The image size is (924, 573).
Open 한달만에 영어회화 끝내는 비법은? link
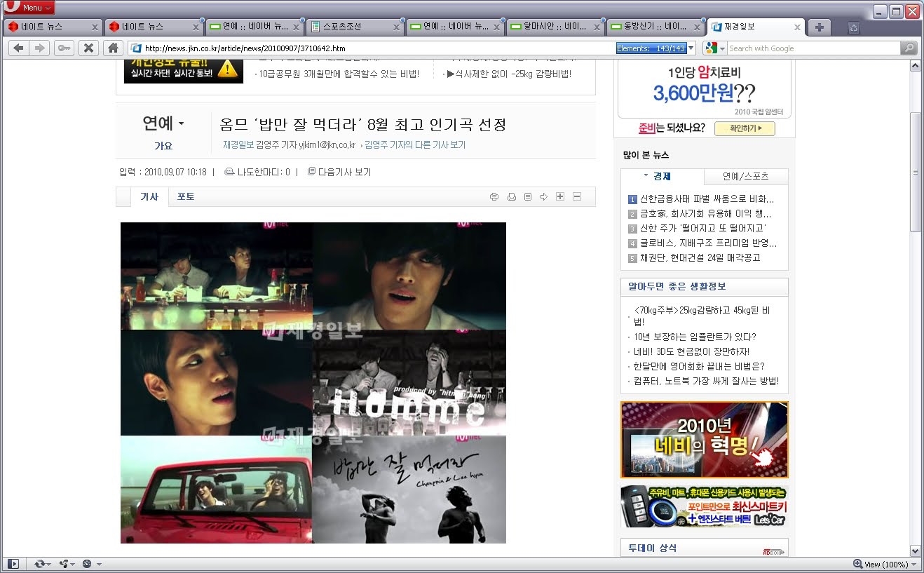[x=699, y=366]
